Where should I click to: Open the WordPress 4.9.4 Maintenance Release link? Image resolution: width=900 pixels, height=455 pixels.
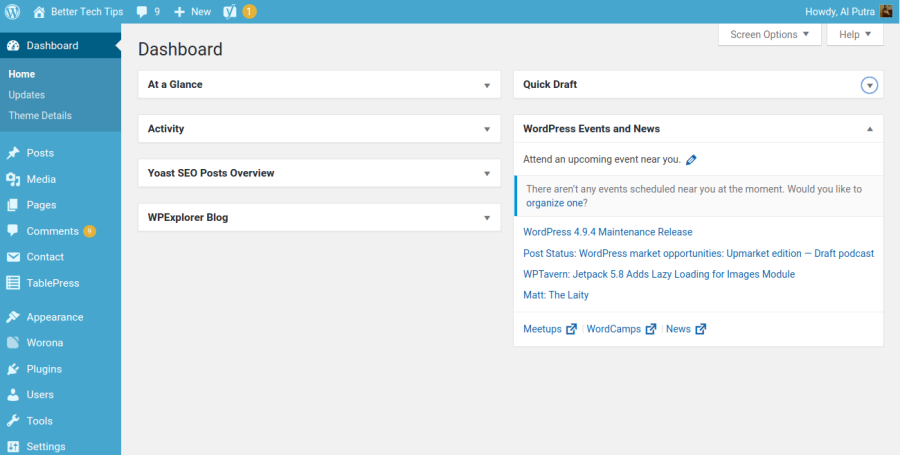[607, 232]
